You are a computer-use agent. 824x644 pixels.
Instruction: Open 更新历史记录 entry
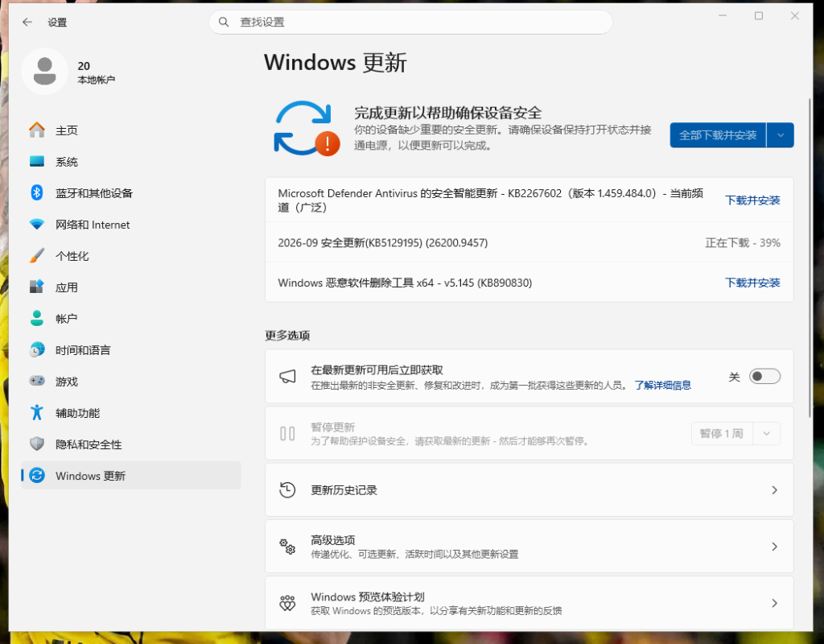click(529, 490)
